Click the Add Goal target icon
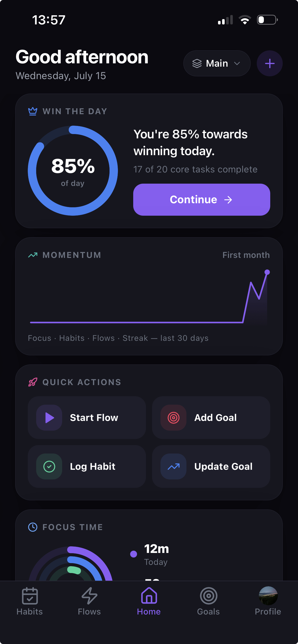Screen dimensions: 298x644 [173, 418]
